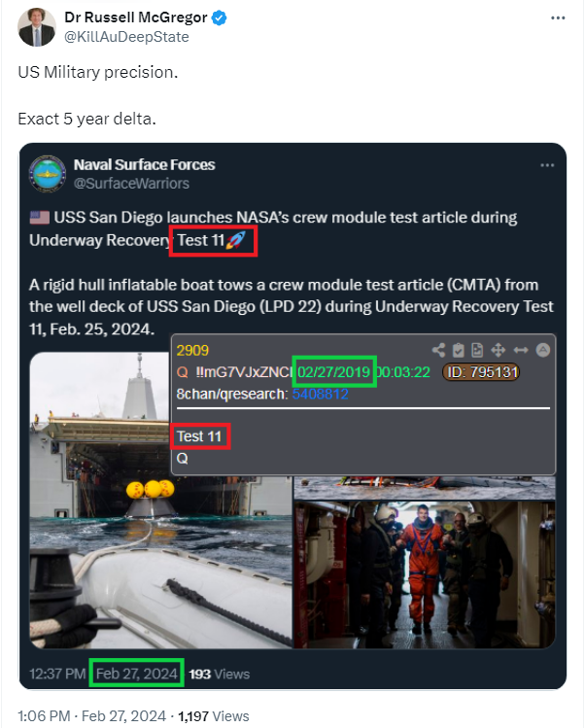Viewport: 585px width, 728px height.
Task: Click the four-way move arrows icon
Action: (499, 350)
